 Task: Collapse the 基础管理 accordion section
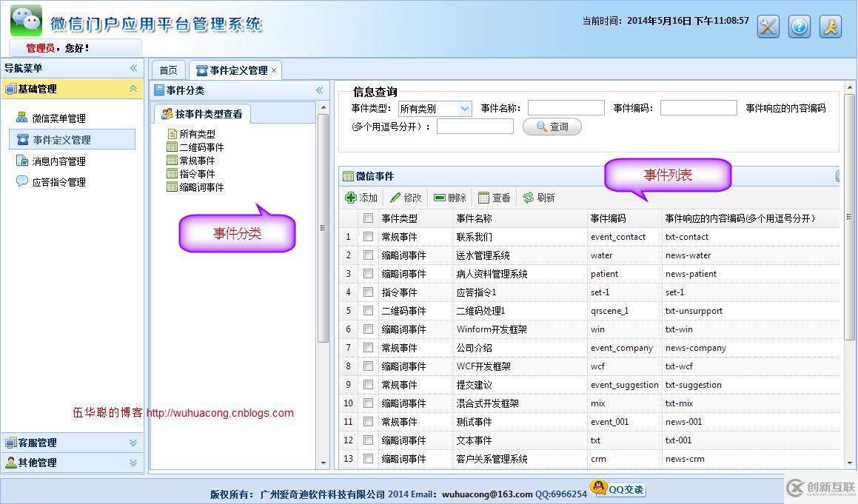(133, 89)
